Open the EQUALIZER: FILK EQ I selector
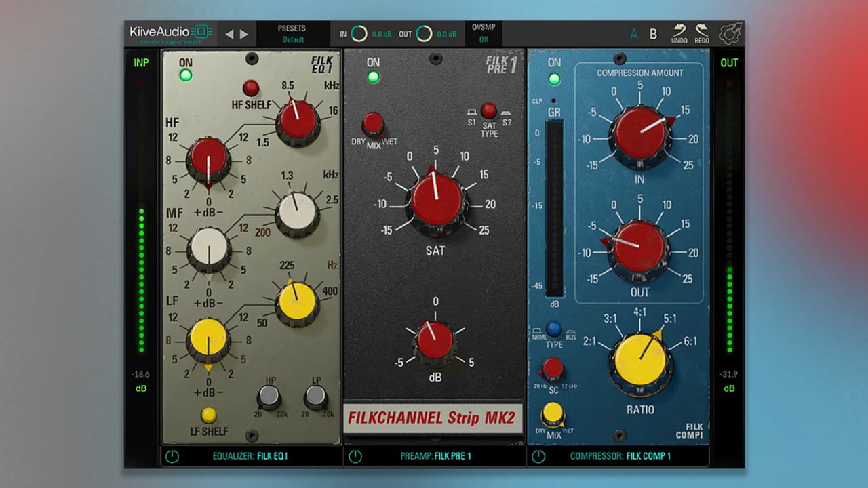This screenshot has height=488, width=868. pos(250,456)
